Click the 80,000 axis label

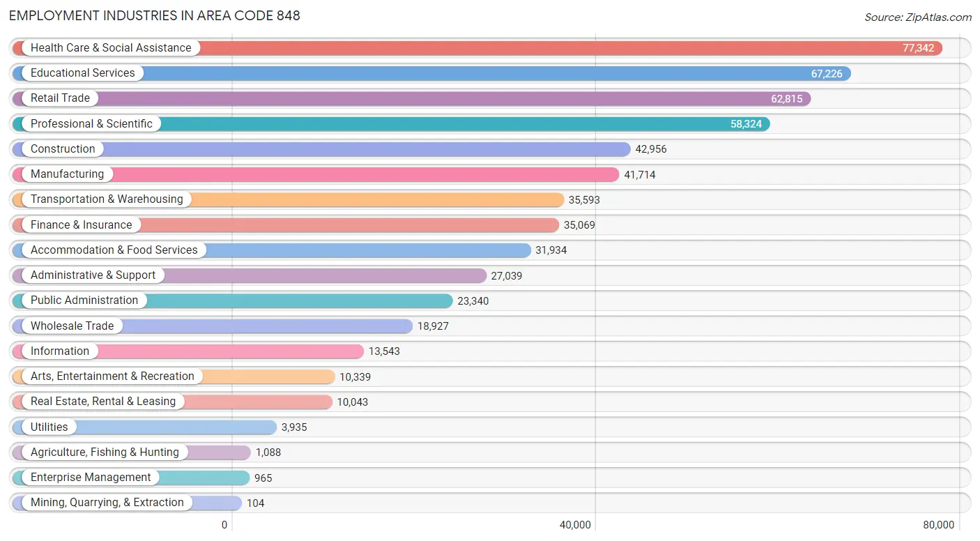tap(939, 525)
